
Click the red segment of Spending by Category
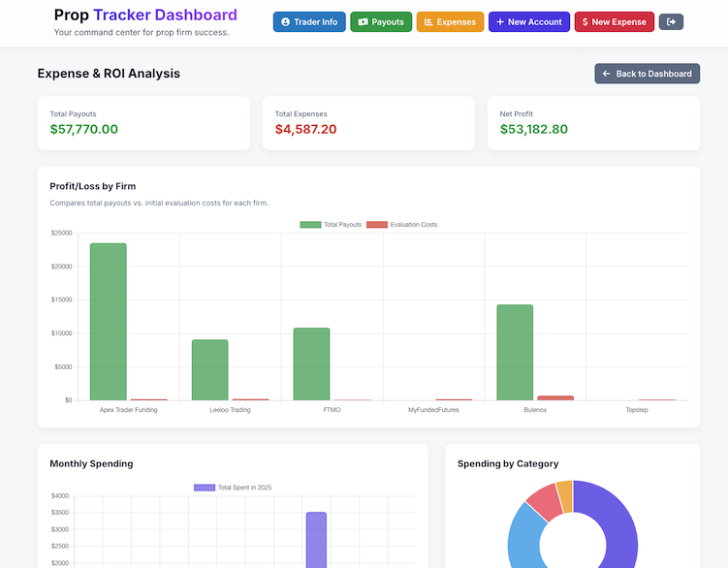coord(544,501)
